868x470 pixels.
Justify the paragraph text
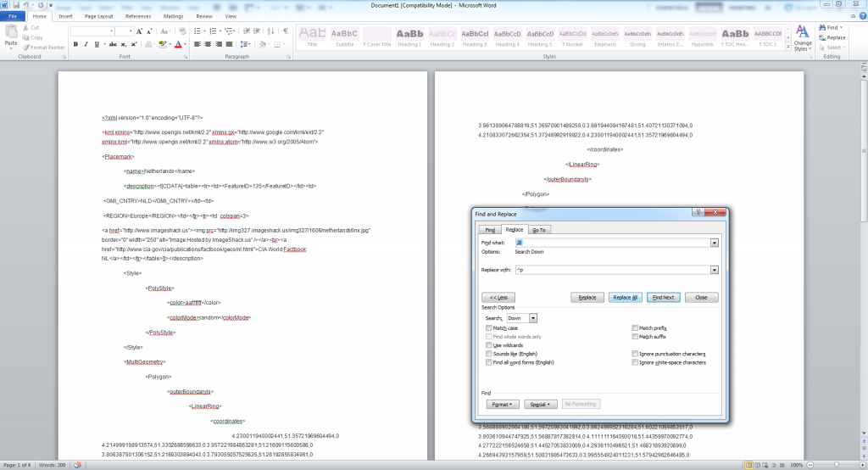point(229,44)
